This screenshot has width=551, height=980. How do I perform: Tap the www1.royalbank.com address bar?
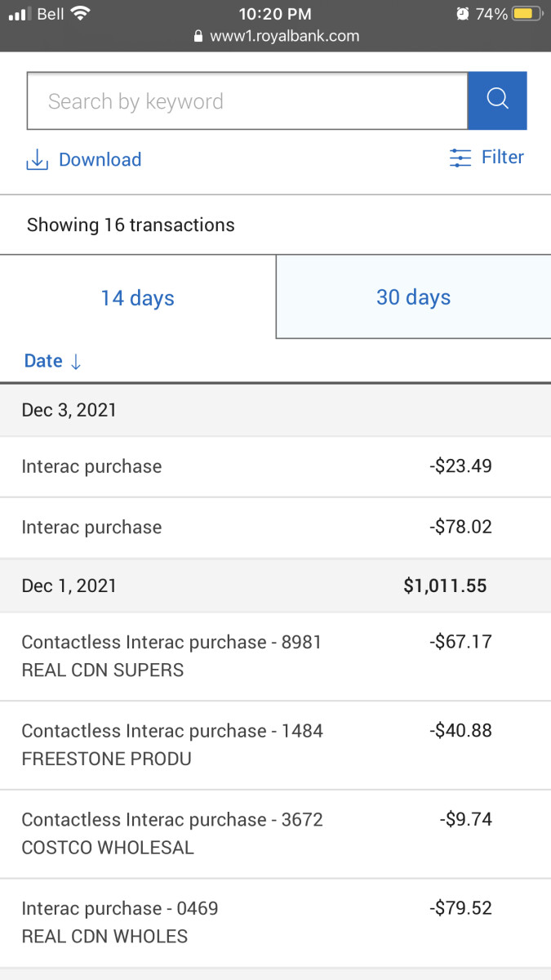(284, 37)
